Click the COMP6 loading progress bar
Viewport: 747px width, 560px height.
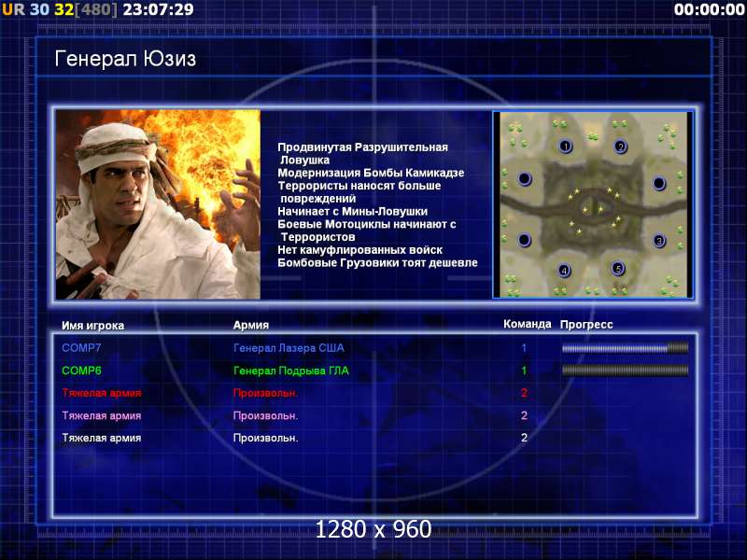pos(625,370)
